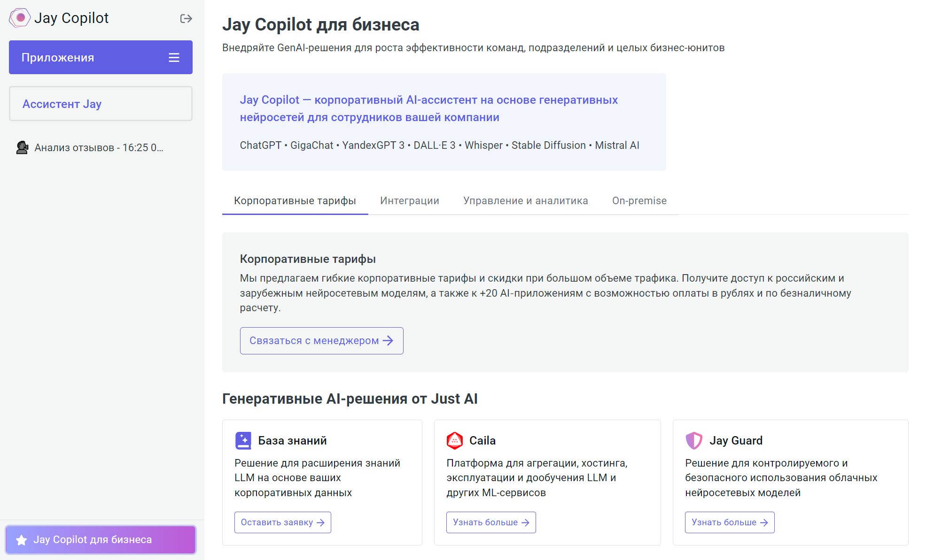Open the On-premise tab
The height and width of the screenshot is (560, 926).
click(x=639, y=200)
